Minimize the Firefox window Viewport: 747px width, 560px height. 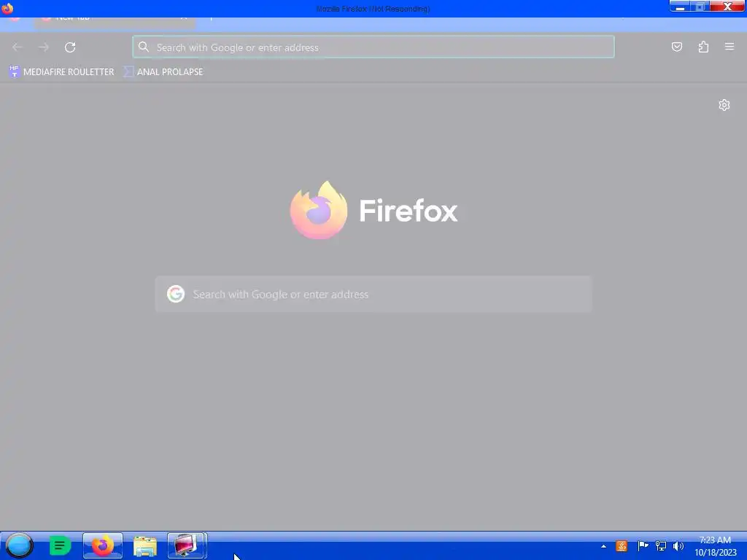[x=681, y=6]
